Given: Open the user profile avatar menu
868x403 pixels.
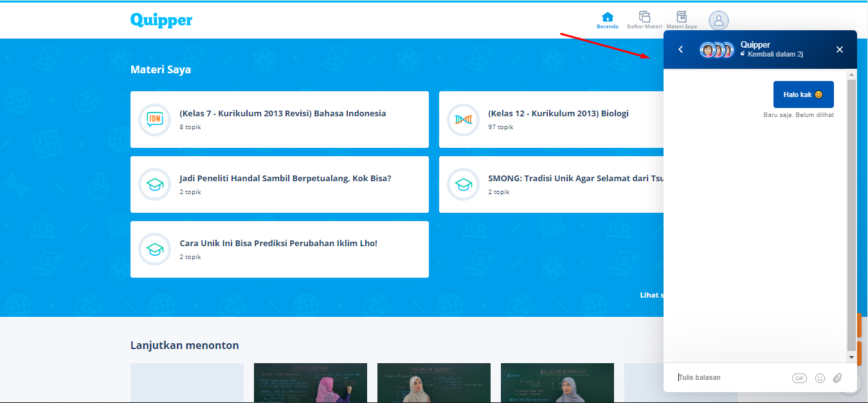Looking at the screenshot, I should click(x=719, y=21).
